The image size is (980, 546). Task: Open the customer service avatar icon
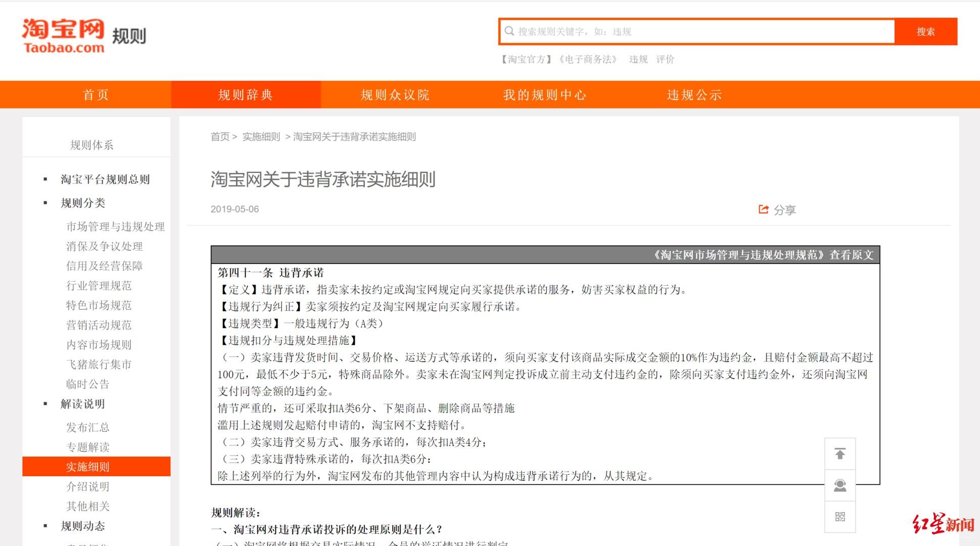tap(839, 485)
